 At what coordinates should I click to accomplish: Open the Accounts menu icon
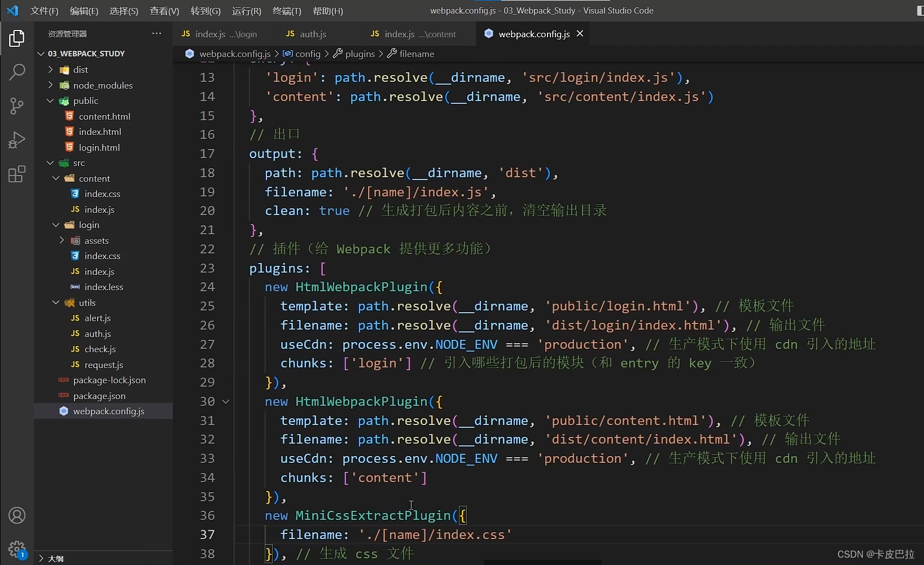17,515
